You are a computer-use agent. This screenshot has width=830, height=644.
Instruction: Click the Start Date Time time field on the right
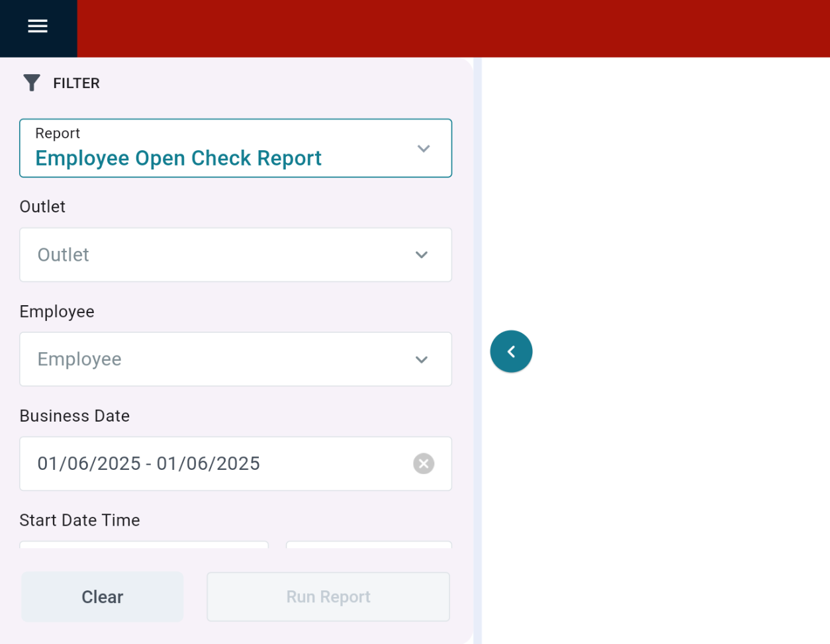[x=369, y=545]
